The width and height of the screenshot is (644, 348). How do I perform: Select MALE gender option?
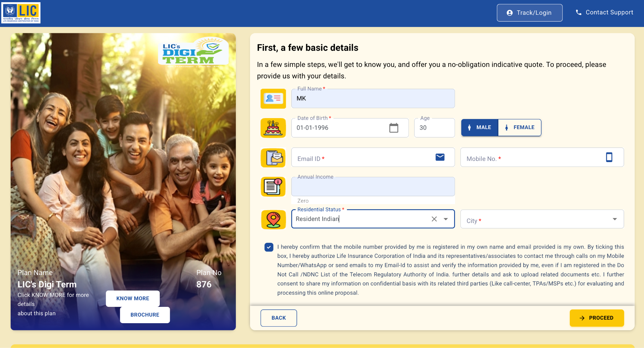click(480, 128)
